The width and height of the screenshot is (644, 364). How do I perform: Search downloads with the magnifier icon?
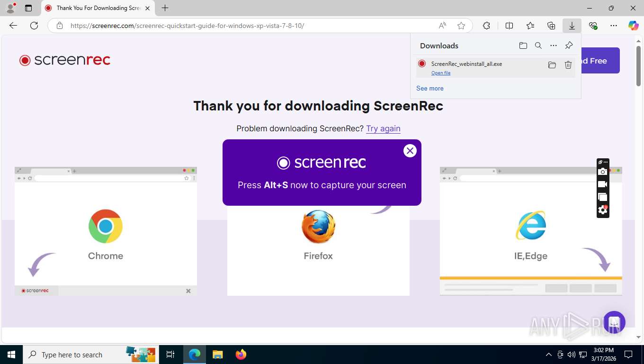coord(538,45)
